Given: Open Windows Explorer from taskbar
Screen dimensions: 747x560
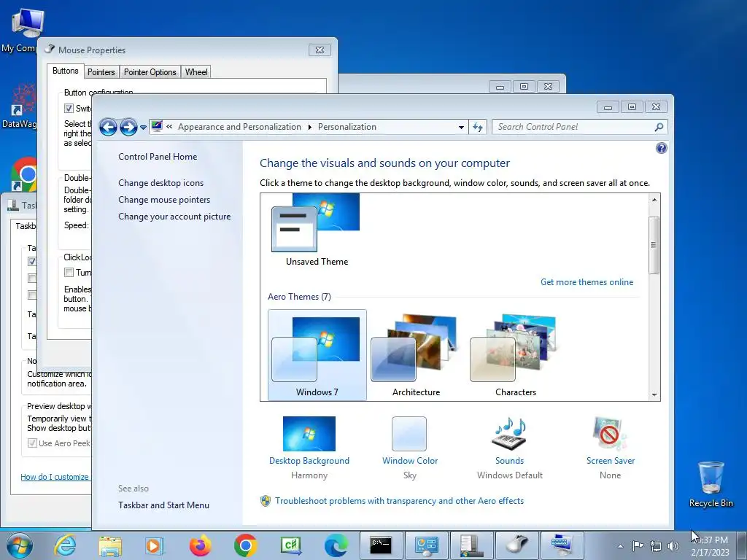Looking at the screenshot, I should pos(110,545).
